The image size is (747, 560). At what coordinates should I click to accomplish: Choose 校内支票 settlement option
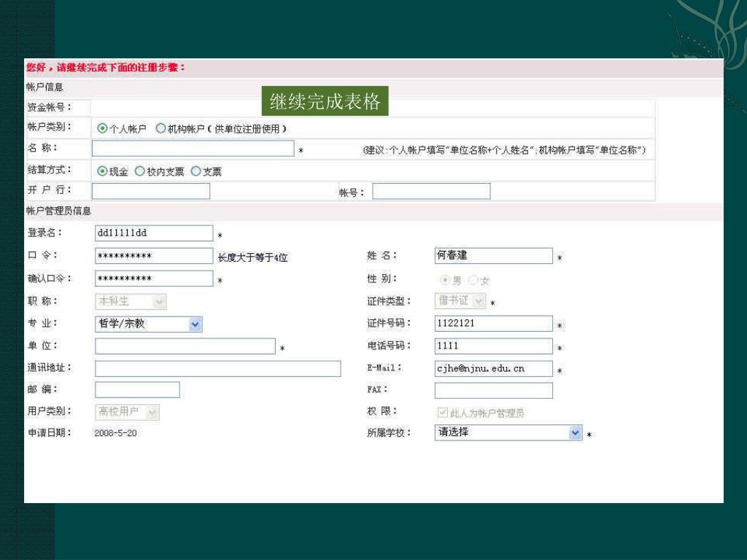pyautogui.click(x=139, y=171)
